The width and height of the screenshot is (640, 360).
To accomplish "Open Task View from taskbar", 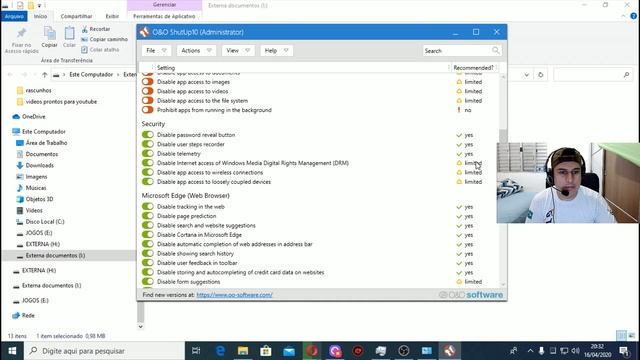I will coord(196,351).
